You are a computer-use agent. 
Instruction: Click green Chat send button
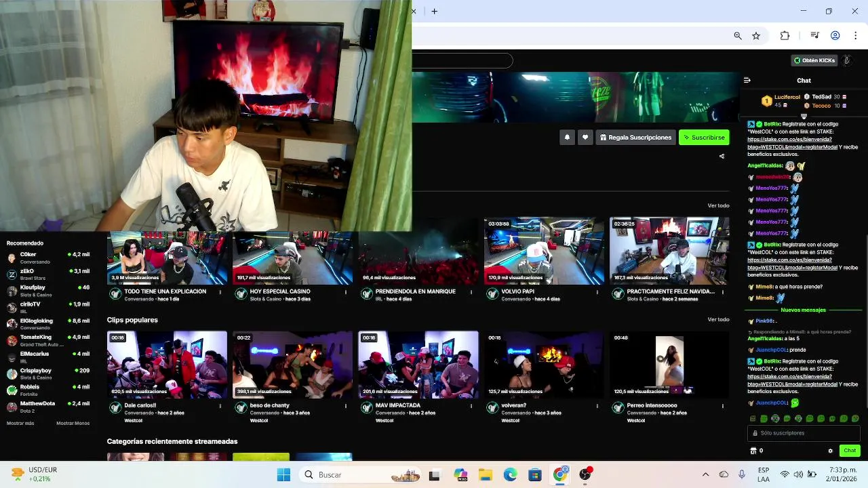click(x=850, y=451)
